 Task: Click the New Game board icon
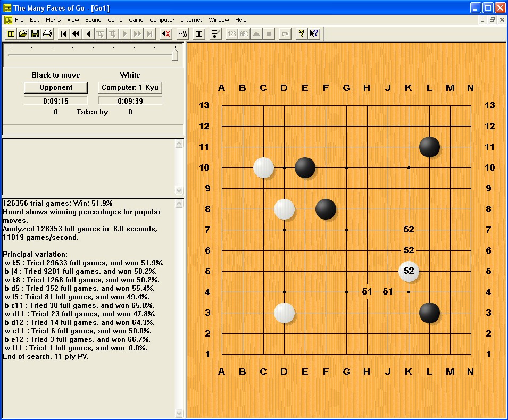[x=10, y=33]
